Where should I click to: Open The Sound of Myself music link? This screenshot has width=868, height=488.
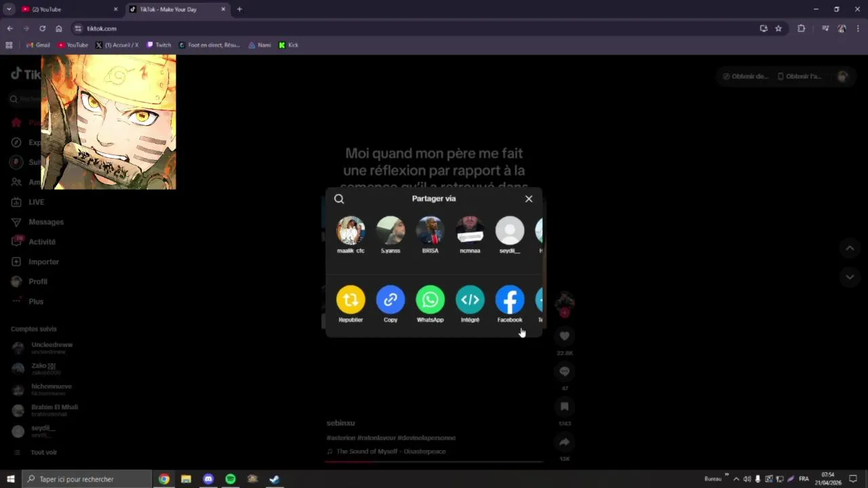click(x=391, y=451)
